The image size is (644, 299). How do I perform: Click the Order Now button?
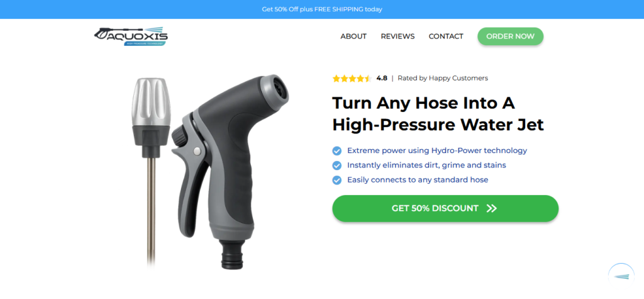(x=510, y=36)
